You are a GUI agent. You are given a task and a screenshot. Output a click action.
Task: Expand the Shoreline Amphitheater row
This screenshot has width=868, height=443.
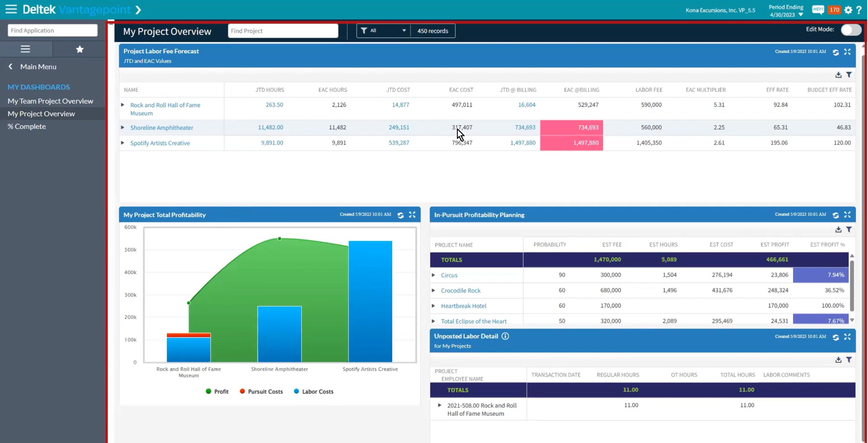coord(123,127)
